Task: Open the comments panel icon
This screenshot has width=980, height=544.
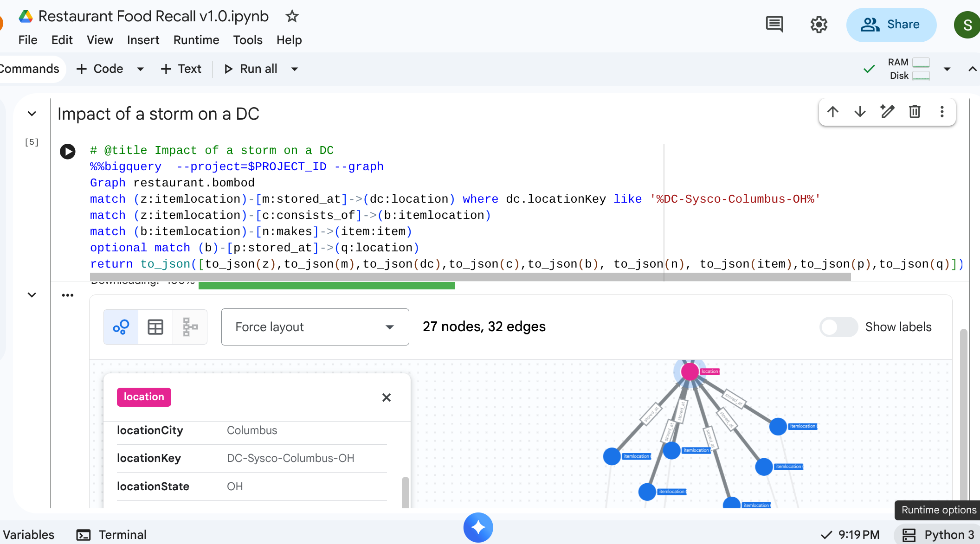Action: coord(774,24)
